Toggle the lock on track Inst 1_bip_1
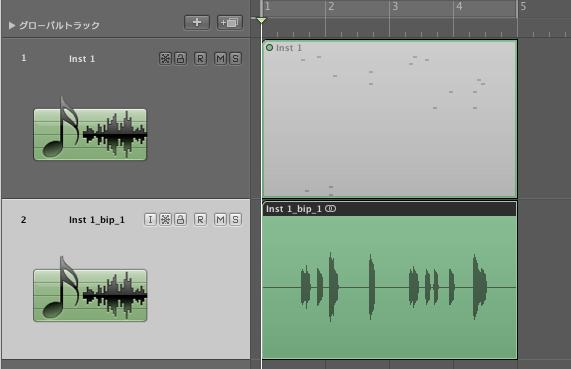 click(181, 219)
